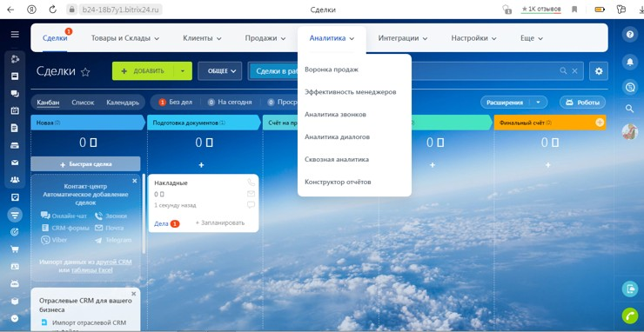Viewport: 644px width, 332px height.
Task: Follow the таблицы Excel import link
Action: click(92, 270)
